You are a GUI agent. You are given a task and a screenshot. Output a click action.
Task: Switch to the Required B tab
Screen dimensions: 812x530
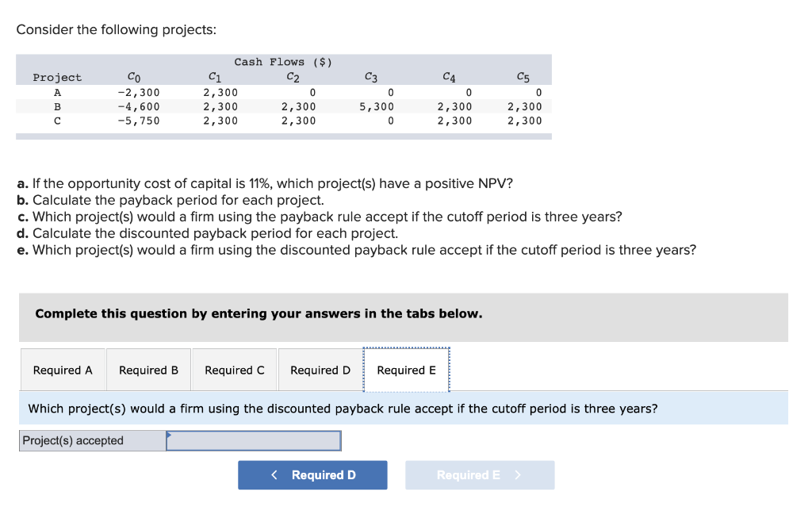[x=148, y=370]
